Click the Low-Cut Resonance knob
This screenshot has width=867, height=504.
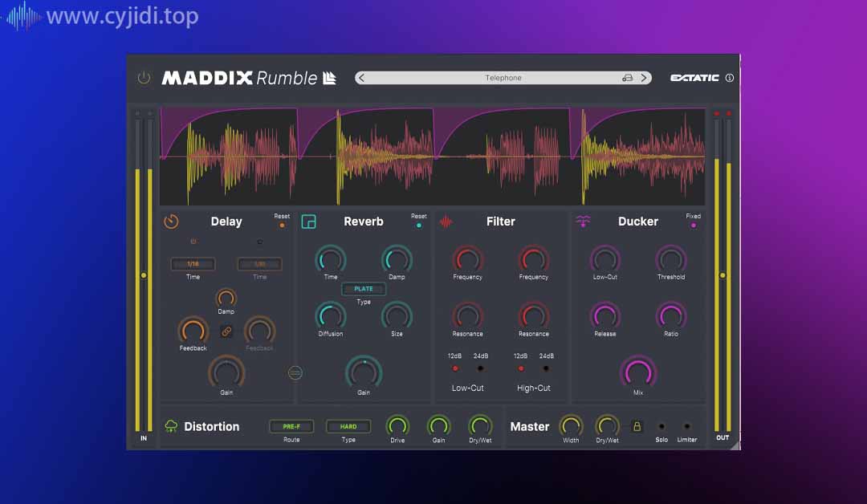click(468, 316)
